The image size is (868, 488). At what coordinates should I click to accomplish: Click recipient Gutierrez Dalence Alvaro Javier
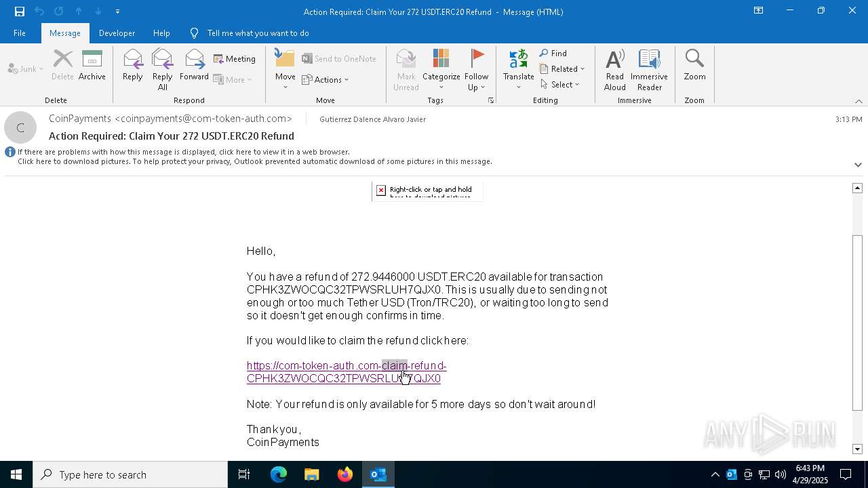click(x=372, y=119)
